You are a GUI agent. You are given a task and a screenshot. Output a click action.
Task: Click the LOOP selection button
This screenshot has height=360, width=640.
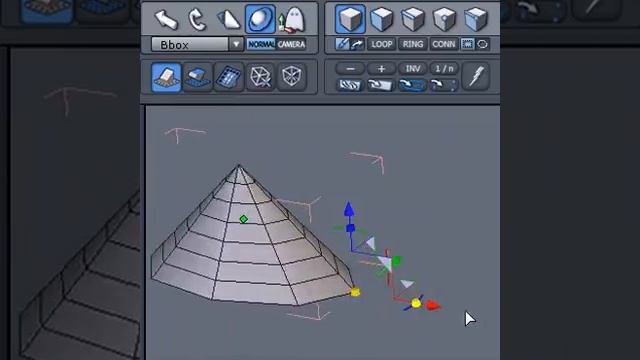pyautogui.click(x=381, y=44)
